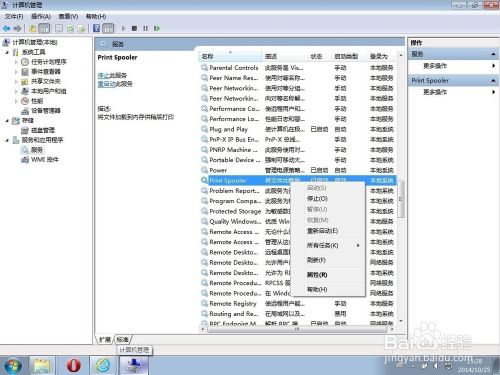
Task: Select the Parental Controls service row
Action: click(x=297, y=68)
